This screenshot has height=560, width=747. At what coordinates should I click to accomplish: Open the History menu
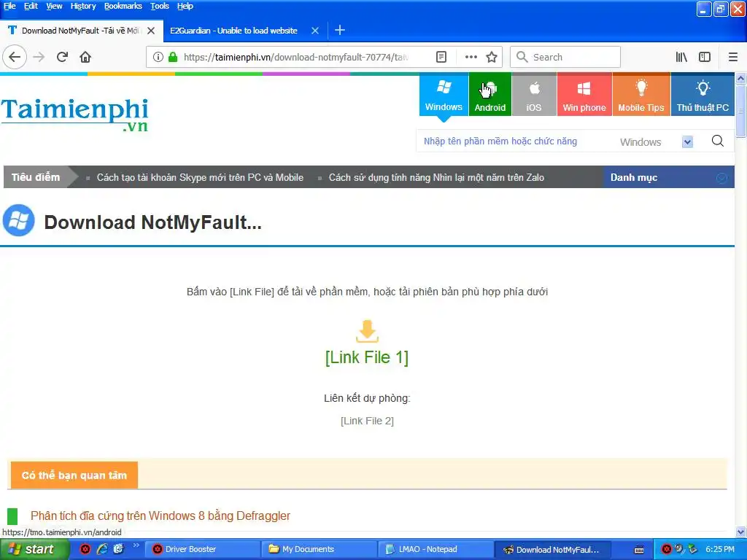pyautogui.click(x=83, y=6)
